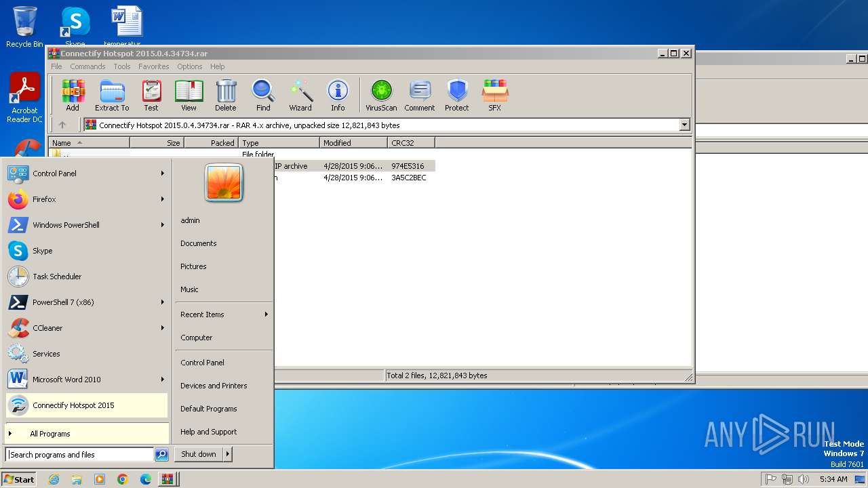Open the Tools menu
This screenshot has height=488, width=868.
(122, 66)
